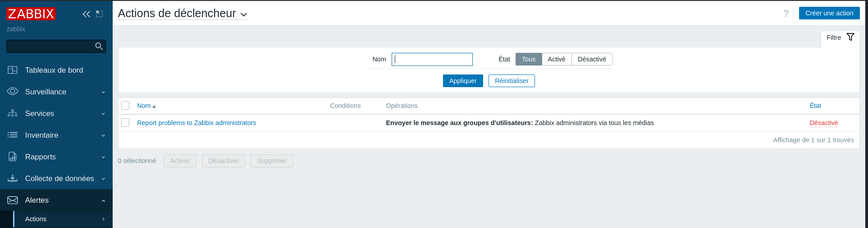Open the help question mark icon

[x=786, y=14]
